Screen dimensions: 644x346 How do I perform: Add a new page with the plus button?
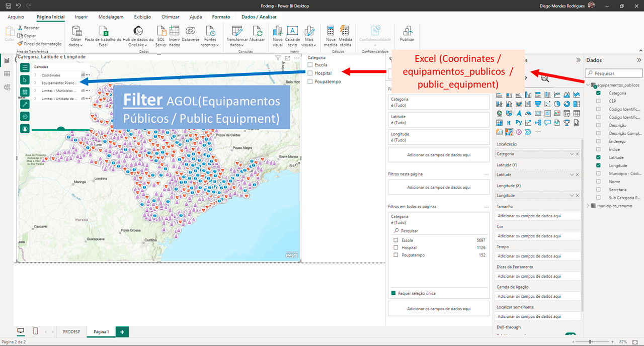(x=121, y=331)
